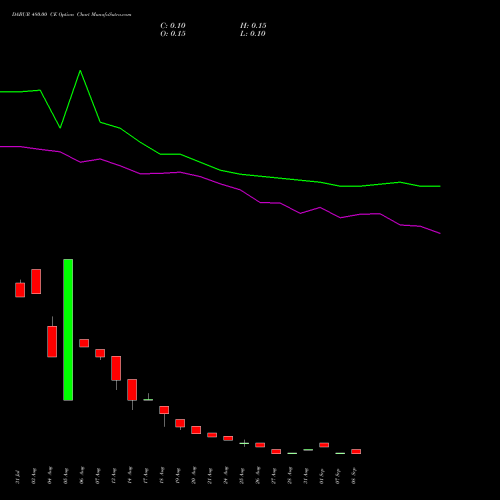Click the low value "L: 0.10"
This screenshot has width=500, height=500.
[x=253, y=34]
